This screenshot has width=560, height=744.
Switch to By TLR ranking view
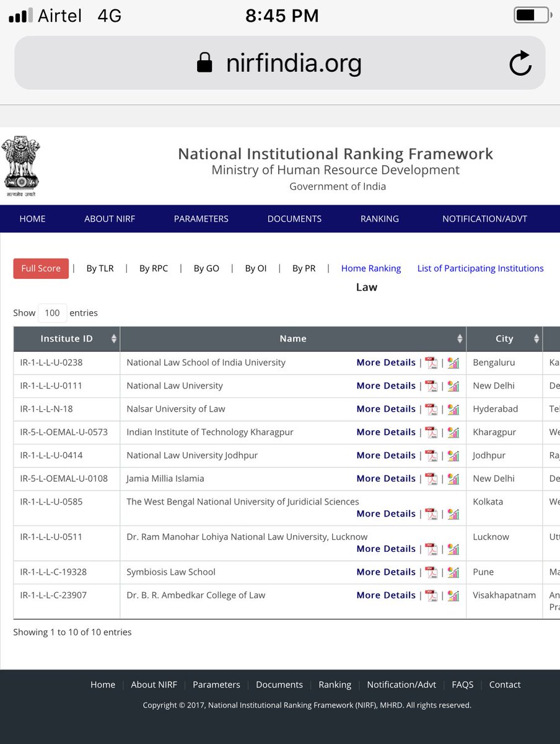(x=100, y=268)
